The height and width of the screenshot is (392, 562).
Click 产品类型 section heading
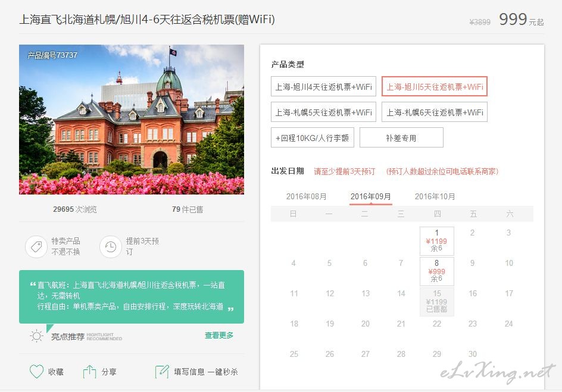(x=288, y=64)
